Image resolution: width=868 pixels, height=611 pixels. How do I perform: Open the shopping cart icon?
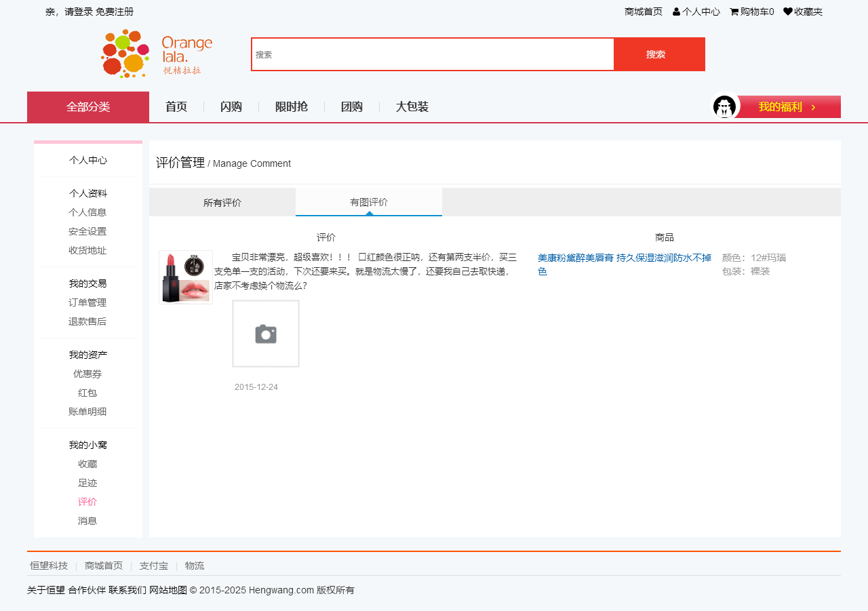pyautogui.click(x=734, y=12)
